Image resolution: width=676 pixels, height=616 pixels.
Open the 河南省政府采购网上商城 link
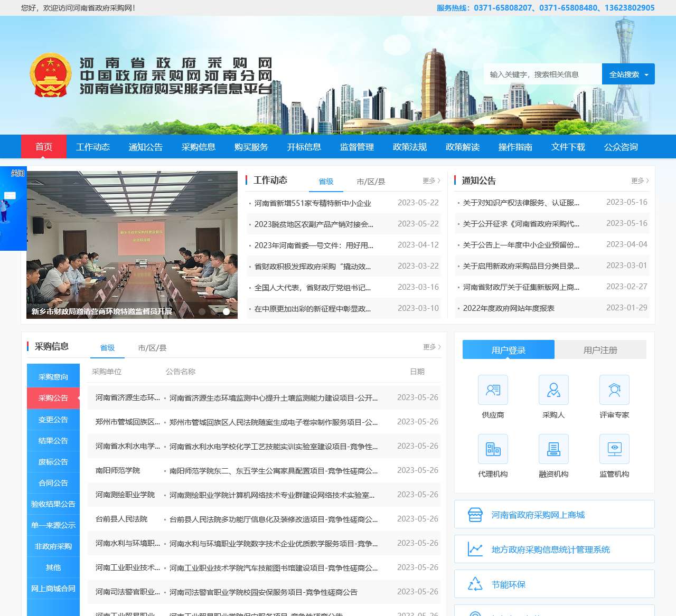pos(555,515)
